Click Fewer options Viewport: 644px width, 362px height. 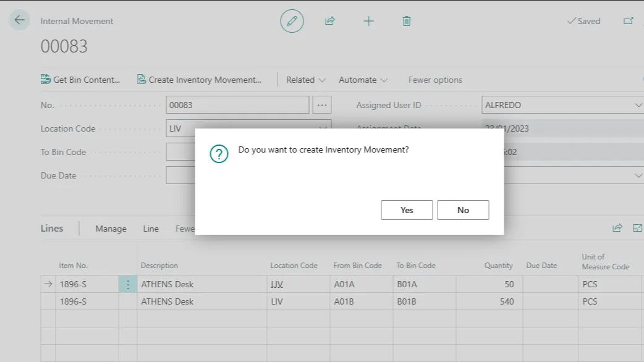point(435,80)
